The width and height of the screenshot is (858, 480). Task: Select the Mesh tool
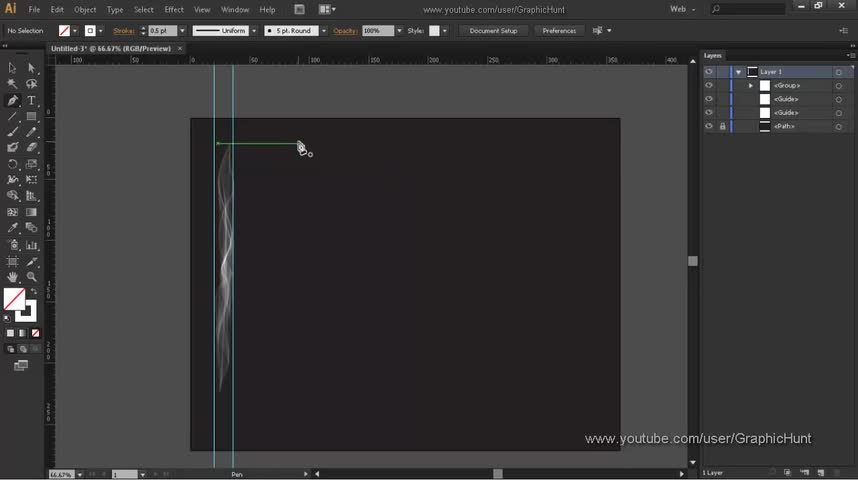click(x=12, y=212)
